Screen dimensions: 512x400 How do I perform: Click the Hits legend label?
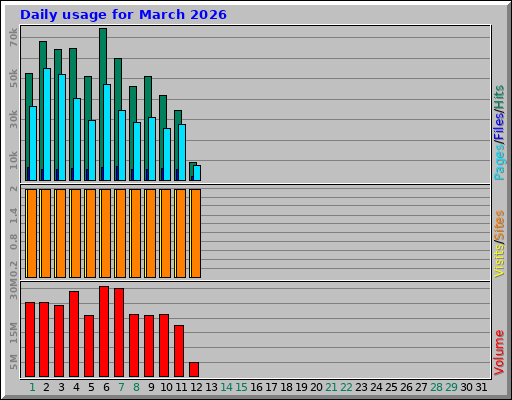coord(499,97)
